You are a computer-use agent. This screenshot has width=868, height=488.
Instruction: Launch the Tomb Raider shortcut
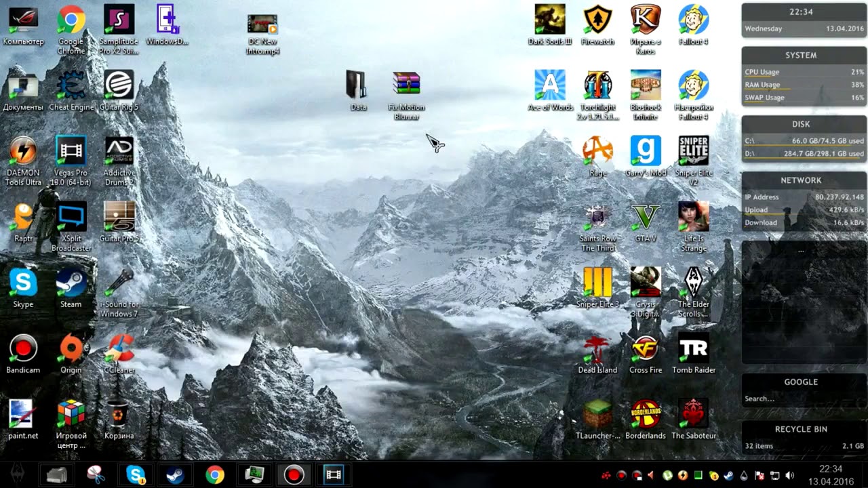[x=694, y=354]
